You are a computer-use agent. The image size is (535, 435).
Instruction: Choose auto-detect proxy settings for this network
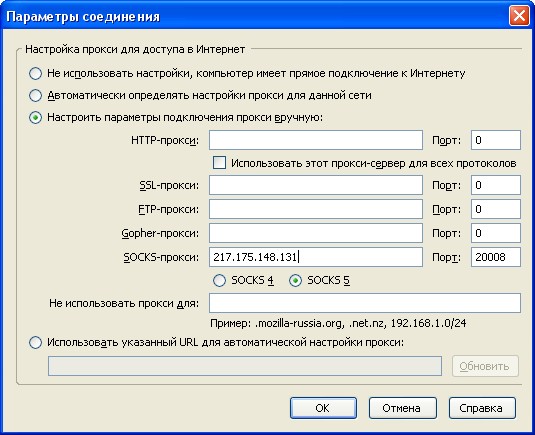[x=35, y=96]
